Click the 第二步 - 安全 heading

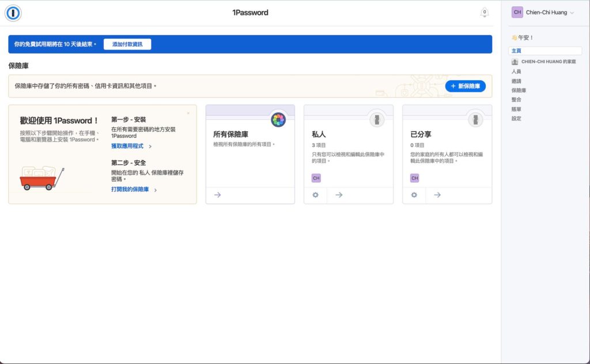pos(128,163)
